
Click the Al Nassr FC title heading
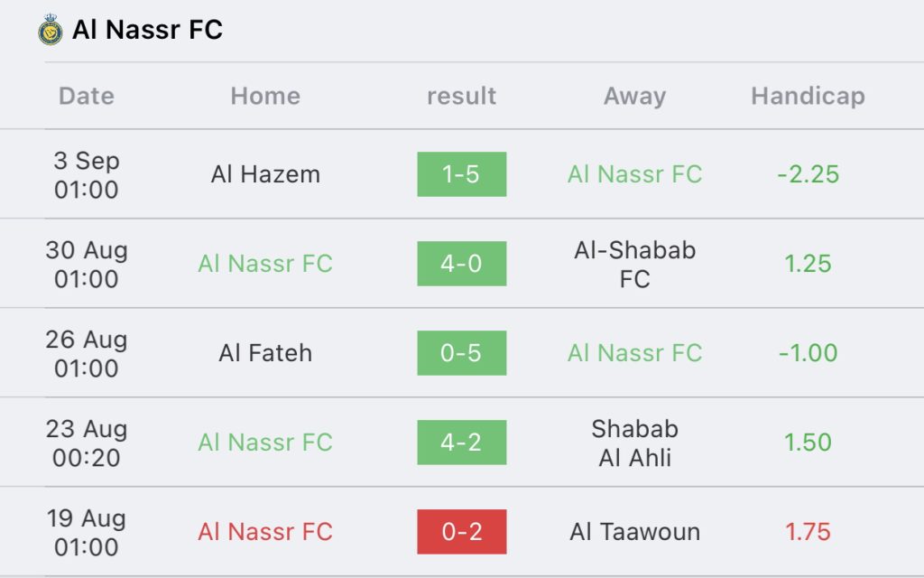click(x=147, y=30)
